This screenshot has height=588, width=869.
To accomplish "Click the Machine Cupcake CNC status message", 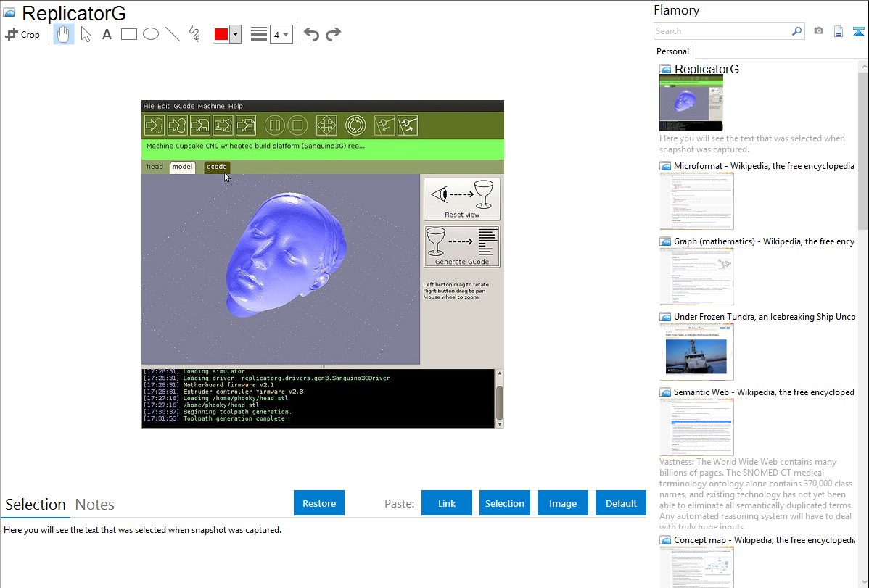I will coord(255,146).
